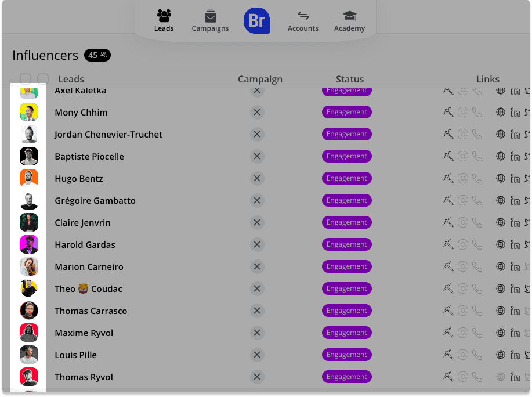The image size is (532, 397).
Task: Click the blue Br logo button
Action: point(257,21)
